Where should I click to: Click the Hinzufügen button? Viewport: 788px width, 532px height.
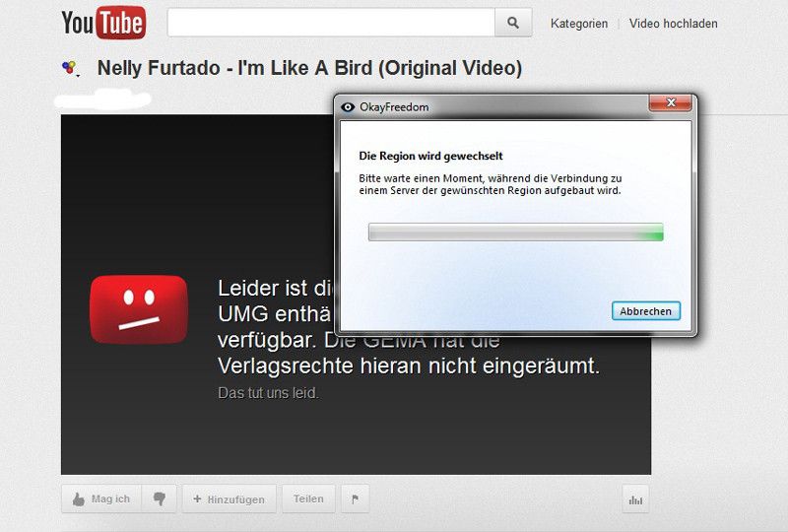[230, 499]
